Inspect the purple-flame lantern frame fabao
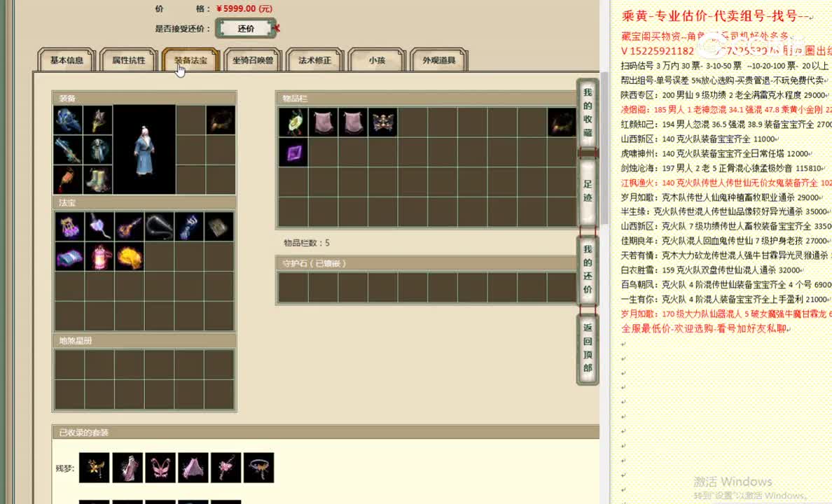 click(69, 227)
